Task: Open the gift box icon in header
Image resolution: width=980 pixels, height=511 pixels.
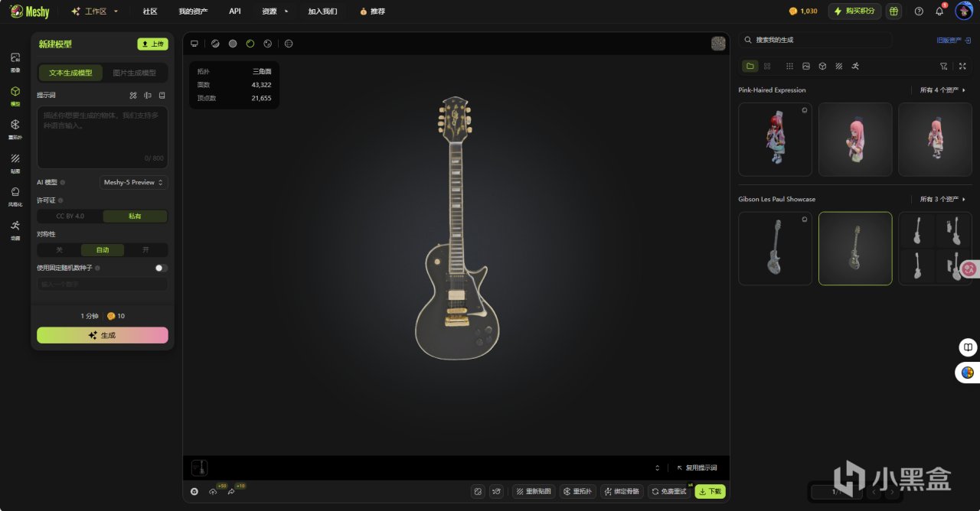Action: [893, 11]
